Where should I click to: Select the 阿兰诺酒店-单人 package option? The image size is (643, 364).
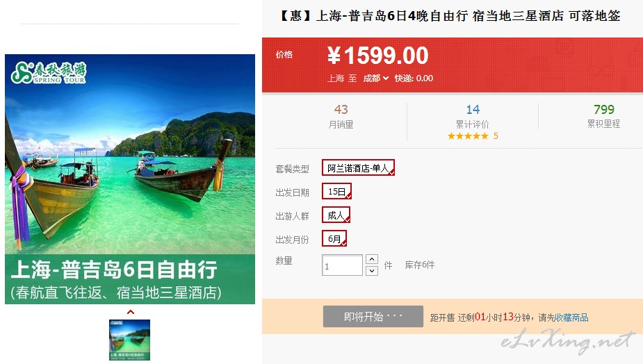pyautogui.click(x=358, y=167)
